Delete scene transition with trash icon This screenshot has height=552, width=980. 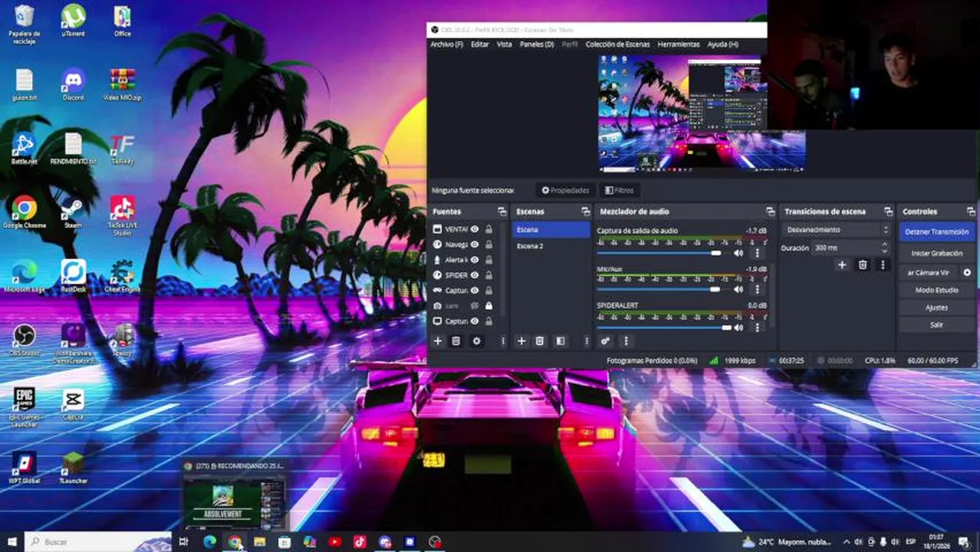point(863,264)
